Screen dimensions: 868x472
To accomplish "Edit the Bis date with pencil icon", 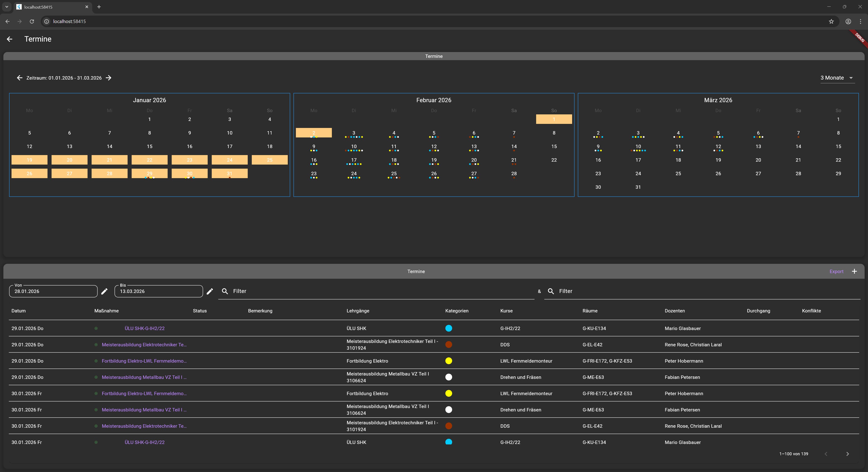I will pos(210,291).
